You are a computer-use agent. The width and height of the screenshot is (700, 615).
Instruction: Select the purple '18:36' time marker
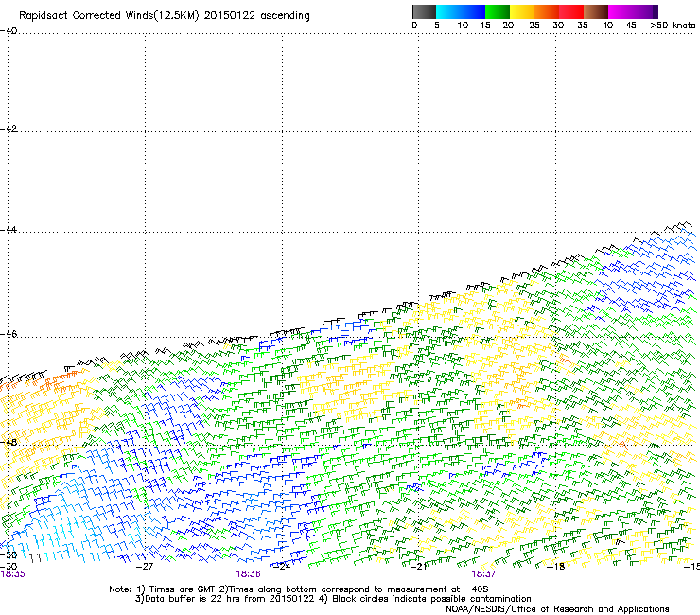(x=248, y=574)
